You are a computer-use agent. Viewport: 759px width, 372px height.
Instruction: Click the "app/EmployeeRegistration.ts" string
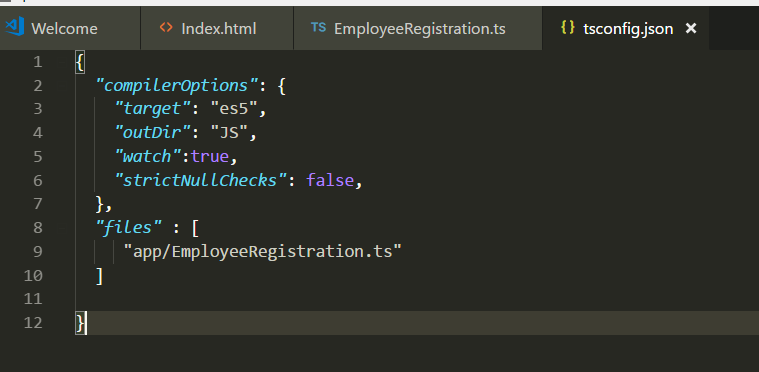[x=263, y=252]
